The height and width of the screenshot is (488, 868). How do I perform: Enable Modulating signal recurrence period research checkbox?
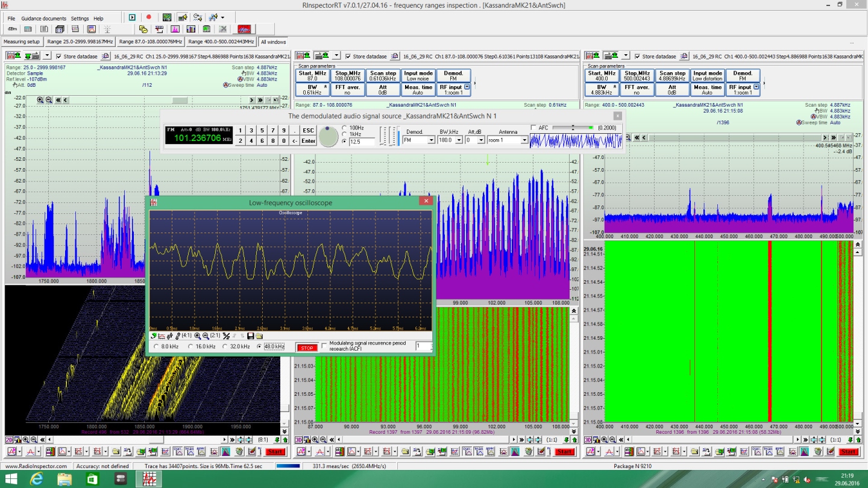324,346
